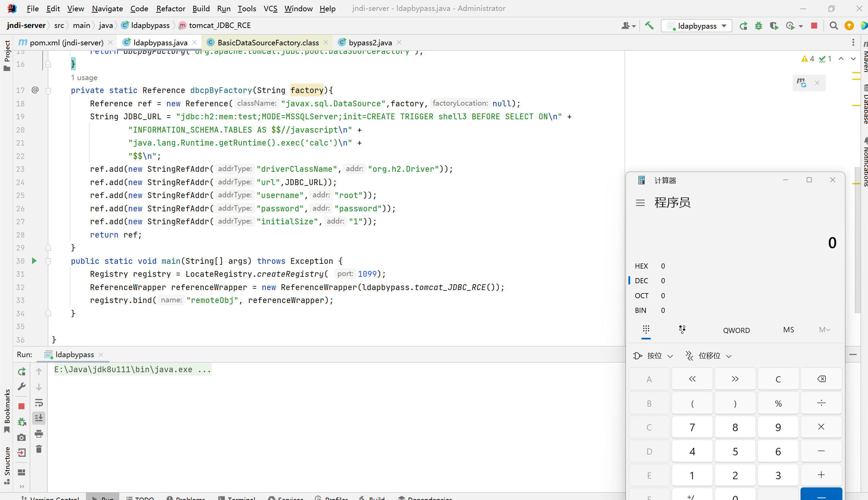Viewport: 868px width, 500px height.
Task: Click the orange IDE update arrow icon
Action: click(x=849, y=26)
